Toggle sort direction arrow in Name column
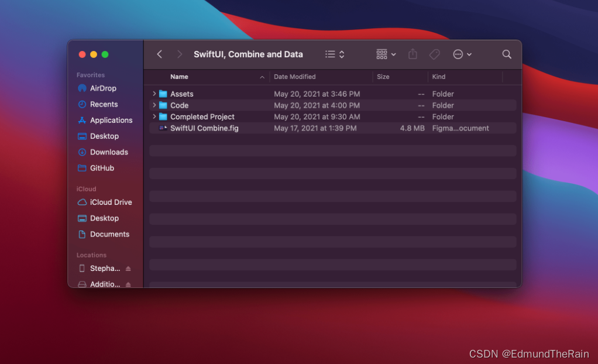The height and width of the screenshot is (364, 598). (x=262, y=77)
